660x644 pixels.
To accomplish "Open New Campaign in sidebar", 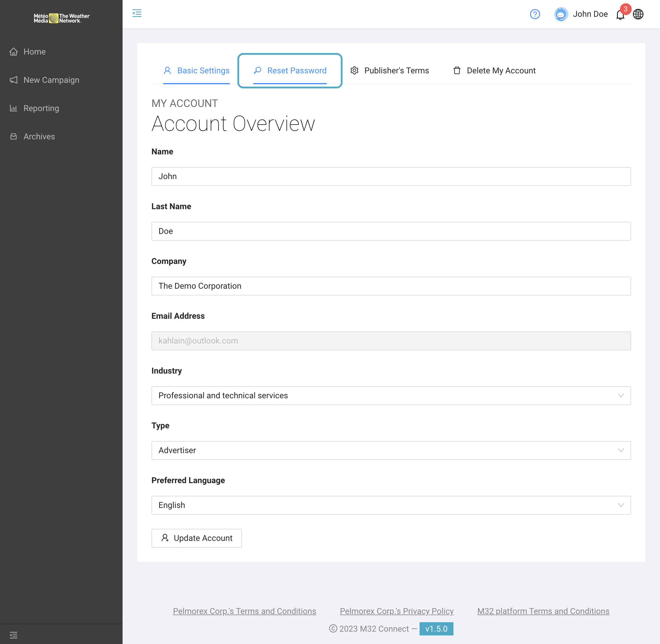I will 61,80.
